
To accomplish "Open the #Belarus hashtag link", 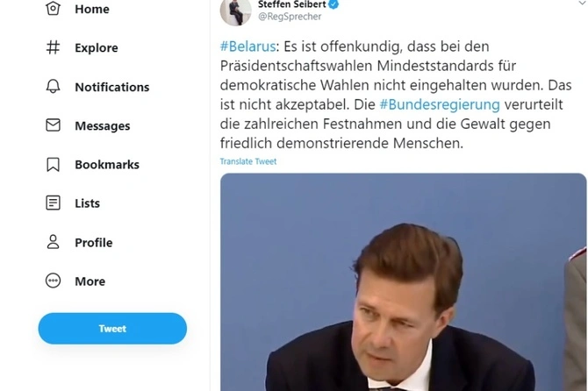I will click(249, 46).
